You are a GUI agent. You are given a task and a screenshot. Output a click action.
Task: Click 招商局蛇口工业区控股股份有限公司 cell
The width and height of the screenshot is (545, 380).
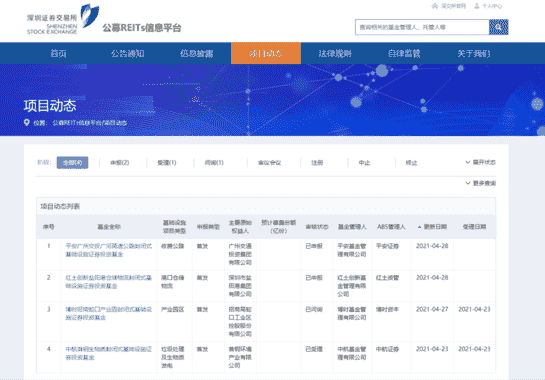(240, 322)
